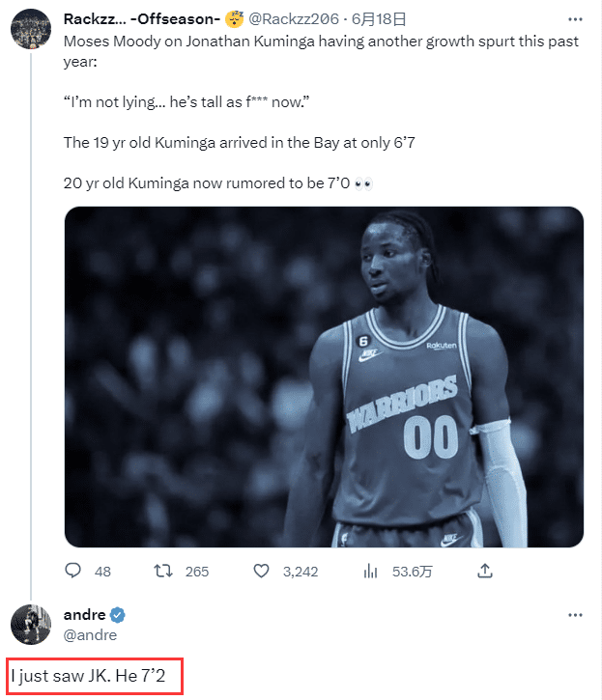Open more options on andre's reply
602x700 pixels.
[576, 615]
